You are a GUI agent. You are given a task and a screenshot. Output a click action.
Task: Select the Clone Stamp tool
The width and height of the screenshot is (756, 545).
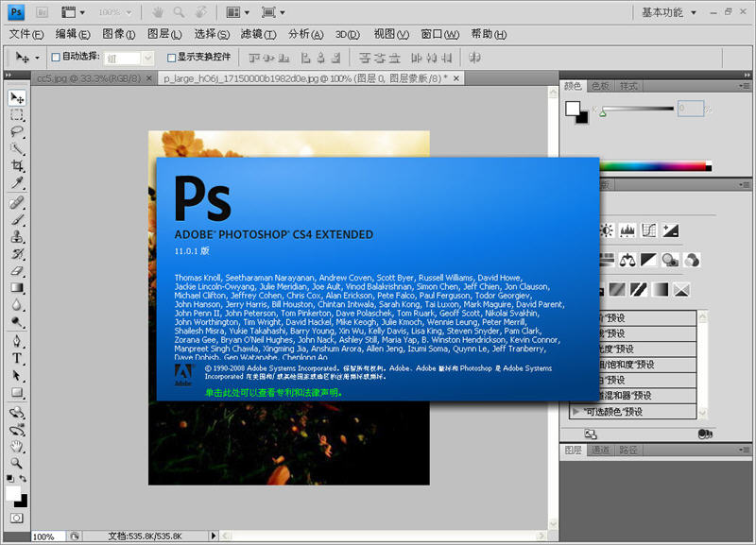click(x=17, y=236)
